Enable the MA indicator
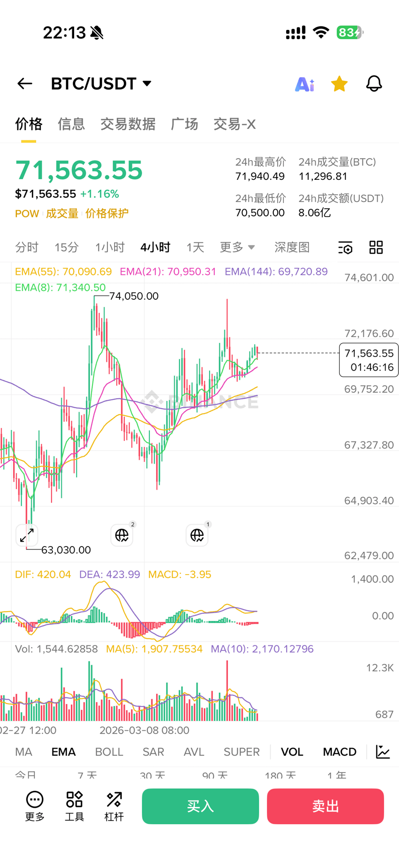The height and width of the screenshot is (868, 399). click(x=24, y=752)
